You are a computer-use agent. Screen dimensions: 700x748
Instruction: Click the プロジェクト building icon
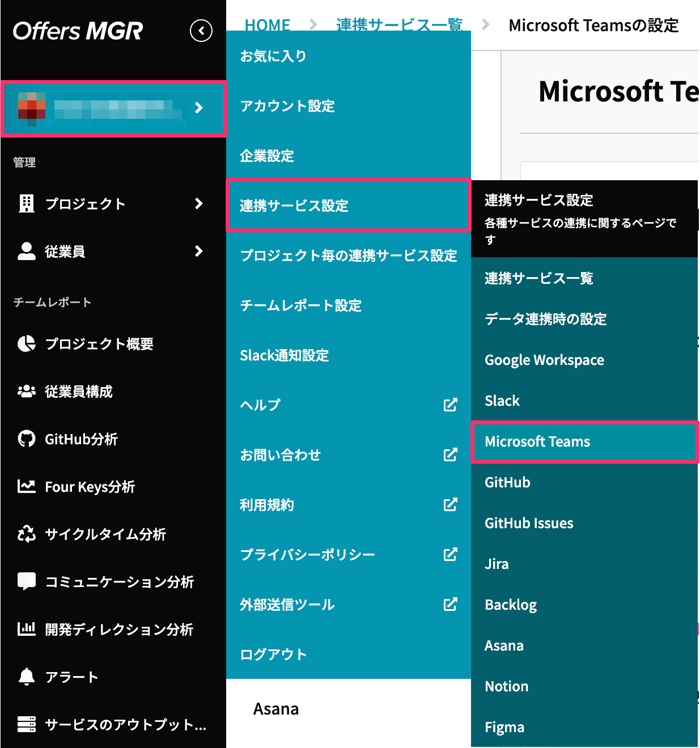[26, 204]
